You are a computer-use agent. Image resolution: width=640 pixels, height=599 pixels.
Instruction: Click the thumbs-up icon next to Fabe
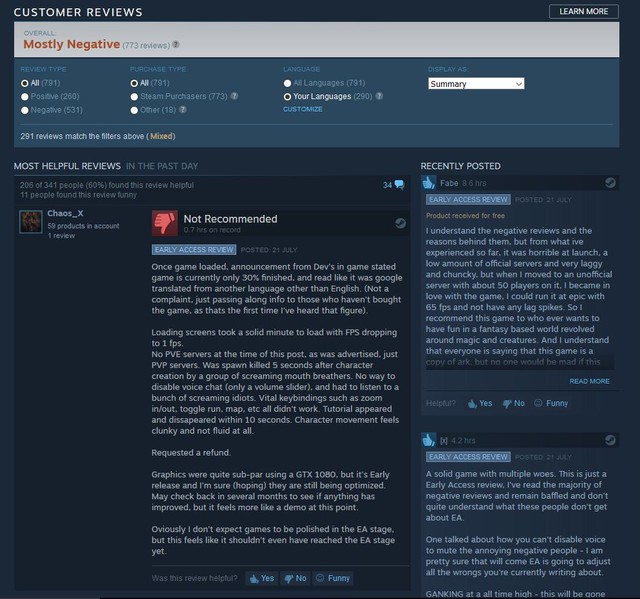click(429, 183)
